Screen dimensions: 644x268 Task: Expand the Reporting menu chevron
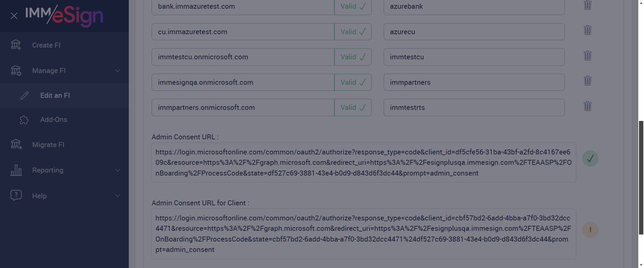(x=118, y=170)
